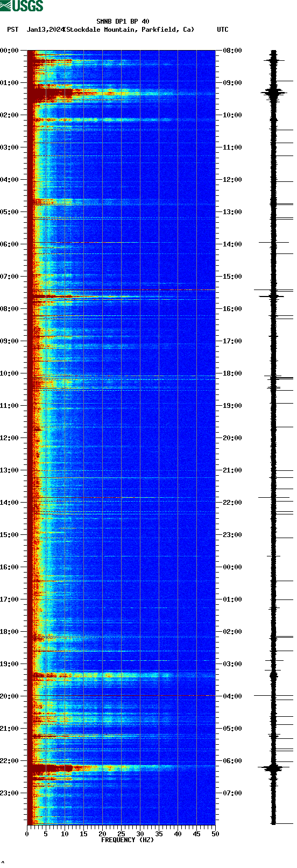Click the 'FREQUENCY (HZ)' axis label
The width and height of the screenshot is (297, 868).
[x=127, y=840]
